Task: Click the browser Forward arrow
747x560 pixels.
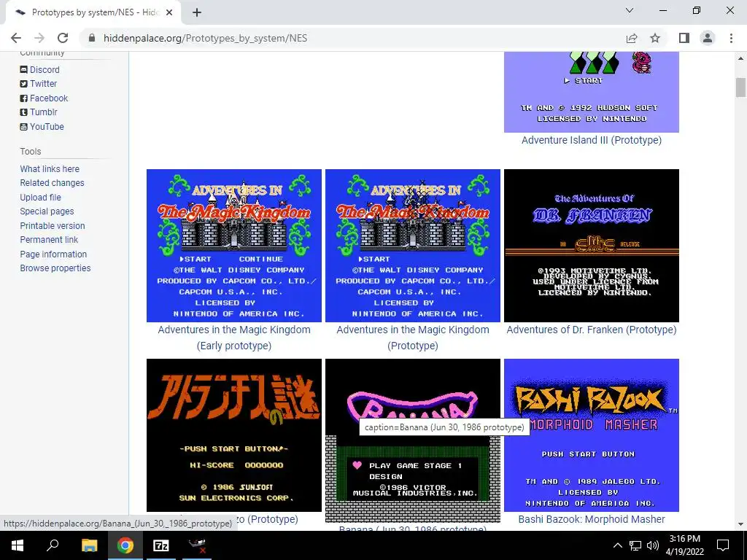Action: click(x=39, y=38)
